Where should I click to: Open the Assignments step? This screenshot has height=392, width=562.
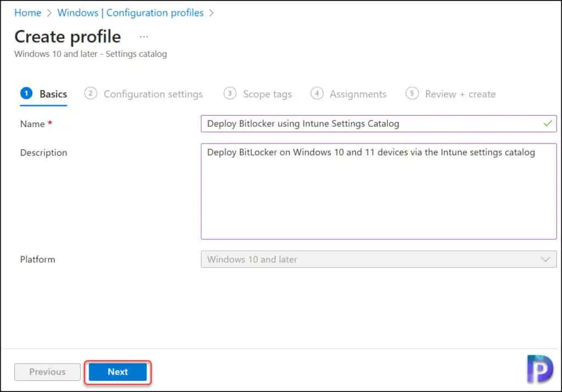point(349,94)
